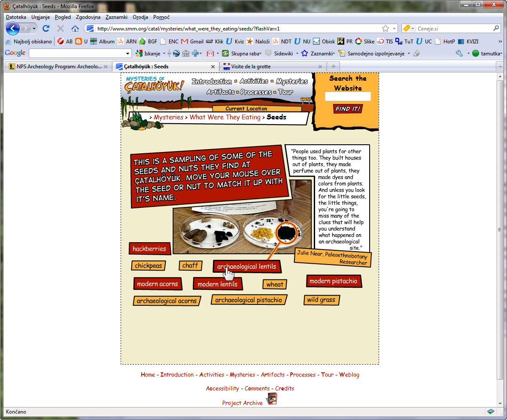
Task: Bookmark this page with the star icon
Action: [386, 28]
